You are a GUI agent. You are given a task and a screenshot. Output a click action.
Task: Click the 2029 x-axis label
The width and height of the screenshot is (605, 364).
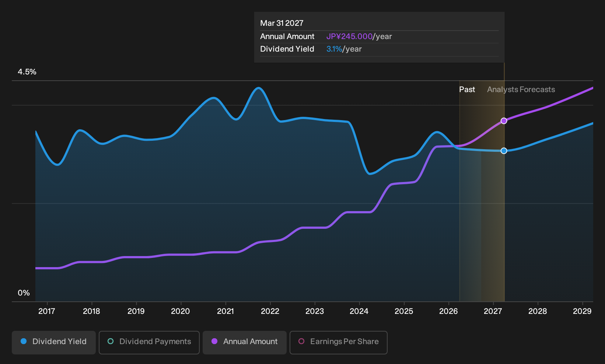pyautogui.click(x=582, y=311)
